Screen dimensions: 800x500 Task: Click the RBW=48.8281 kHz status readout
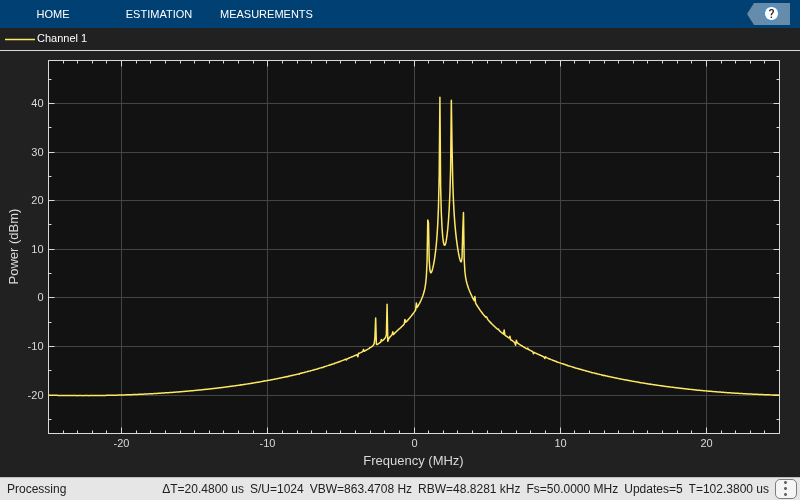(x=469, y=489)
